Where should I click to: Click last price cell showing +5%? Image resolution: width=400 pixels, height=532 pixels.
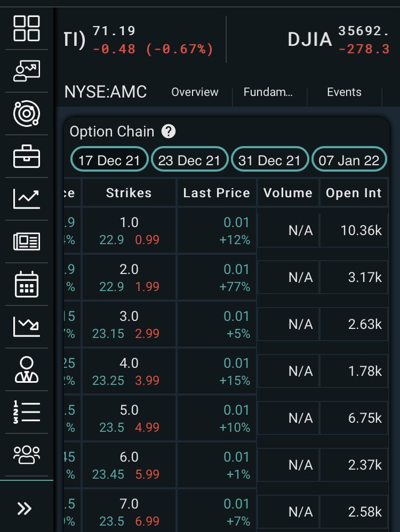pos(217,324)
